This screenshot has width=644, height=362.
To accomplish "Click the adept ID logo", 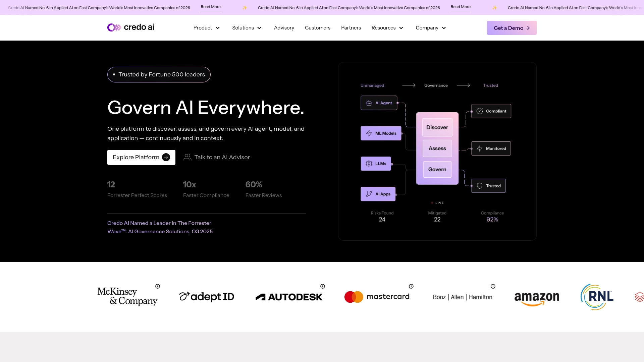I will tap(207, 297).
